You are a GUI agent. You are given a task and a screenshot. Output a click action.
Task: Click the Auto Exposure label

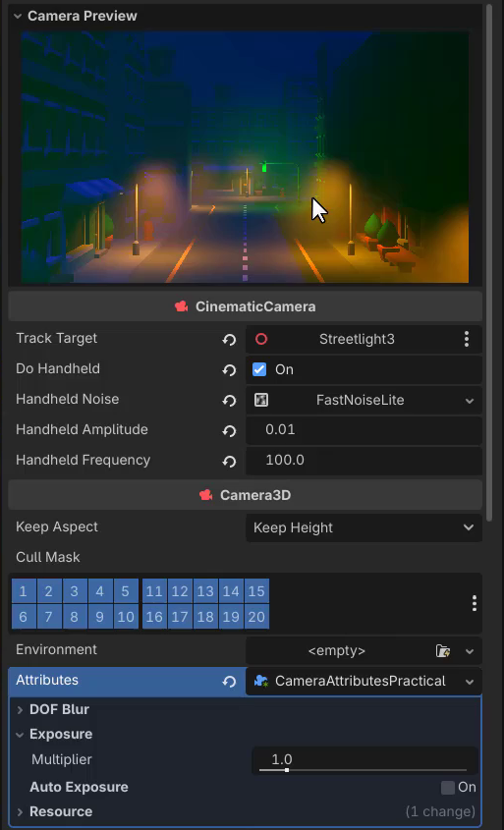pos(79,788)
